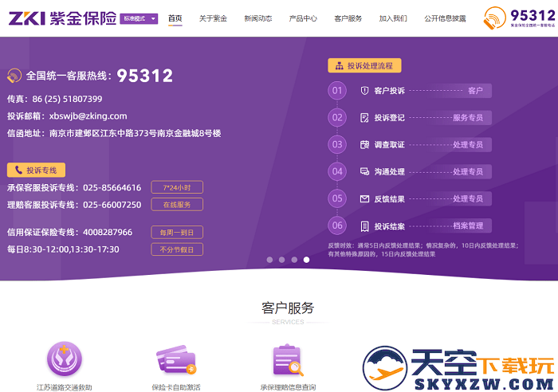Click step 02 circle
Screen dimensions: 558x392
337,117
